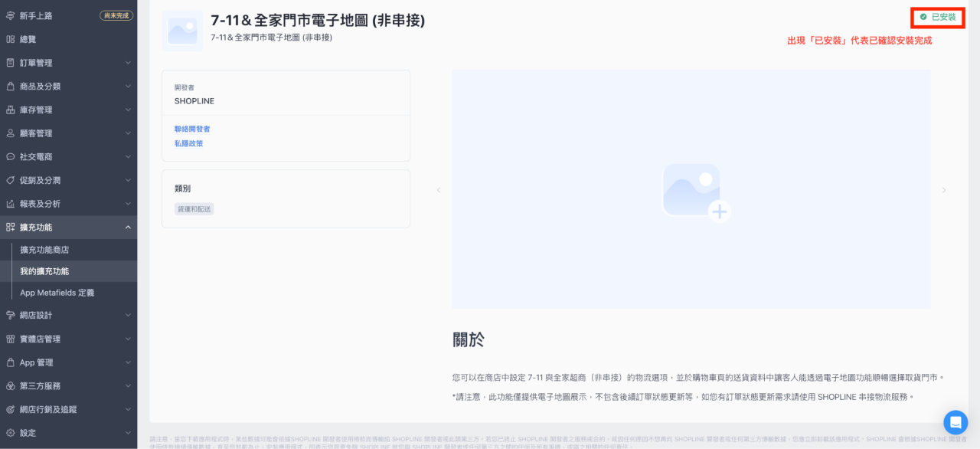Click the 第三方服務 icon
980x449 pixels.
[10, 386]
